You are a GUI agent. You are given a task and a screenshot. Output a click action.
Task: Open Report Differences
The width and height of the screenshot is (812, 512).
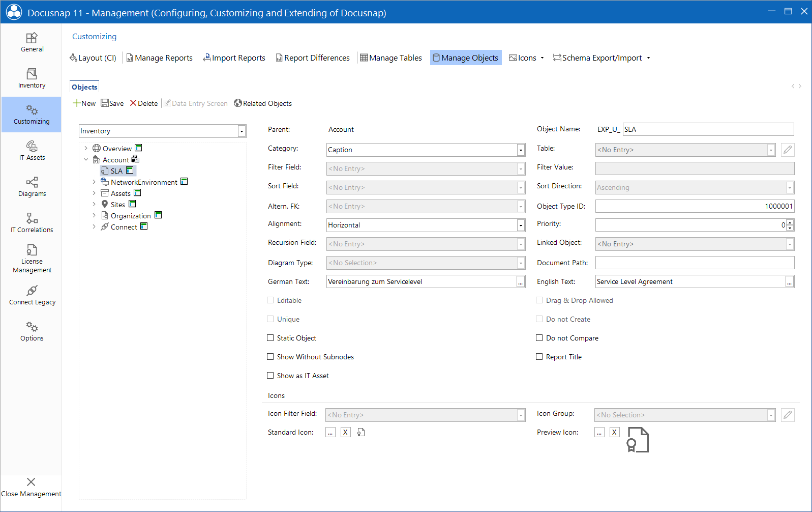coord(312,58)
